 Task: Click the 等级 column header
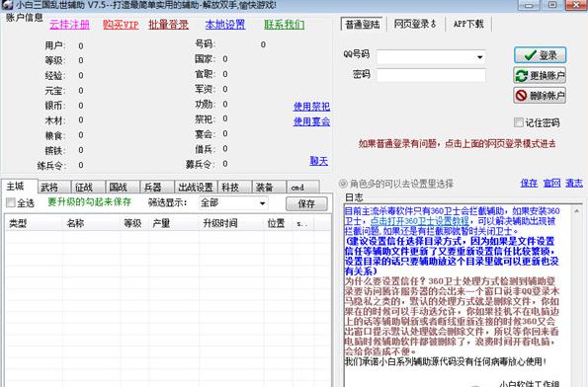pyautogui.click(x=135, y=224)
